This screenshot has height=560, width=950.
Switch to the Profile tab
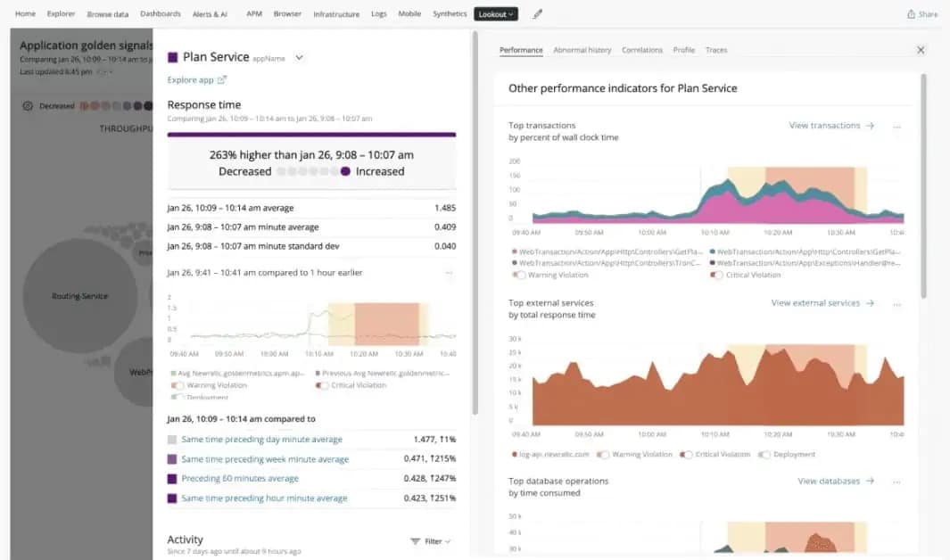pyautogui.click(x=684, y=50)
